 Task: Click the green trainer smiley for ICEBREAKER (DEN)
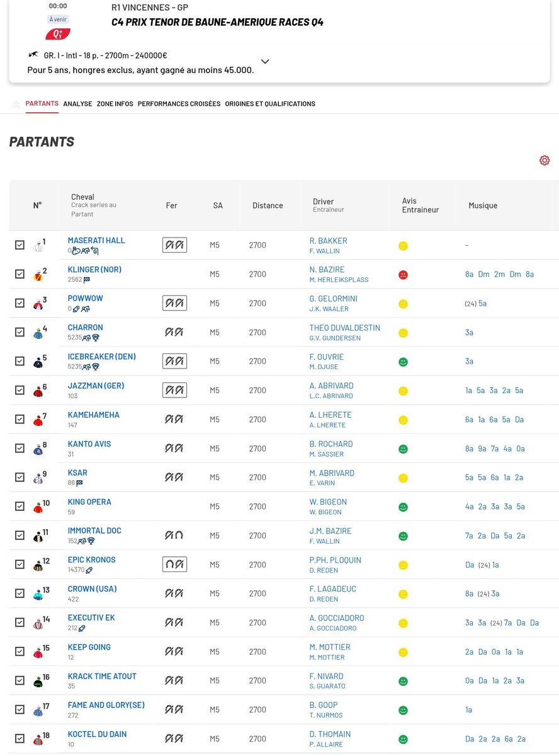403,362
